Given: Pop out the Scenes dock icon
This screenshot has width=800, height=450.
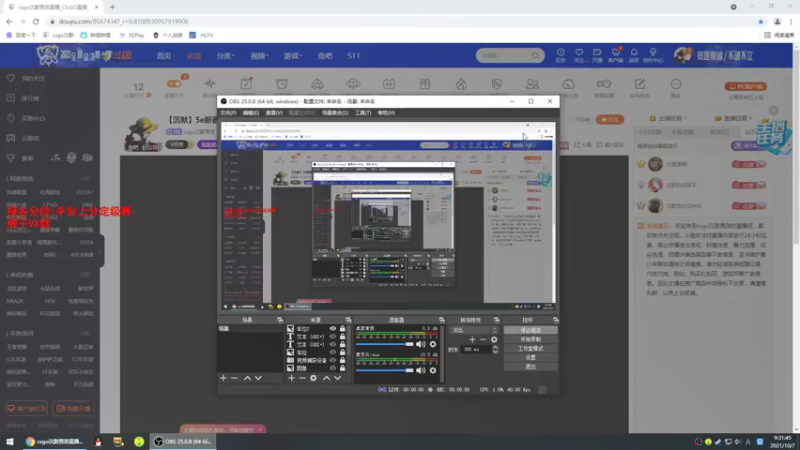Looking at the screenshot, I should pos(280,320).
